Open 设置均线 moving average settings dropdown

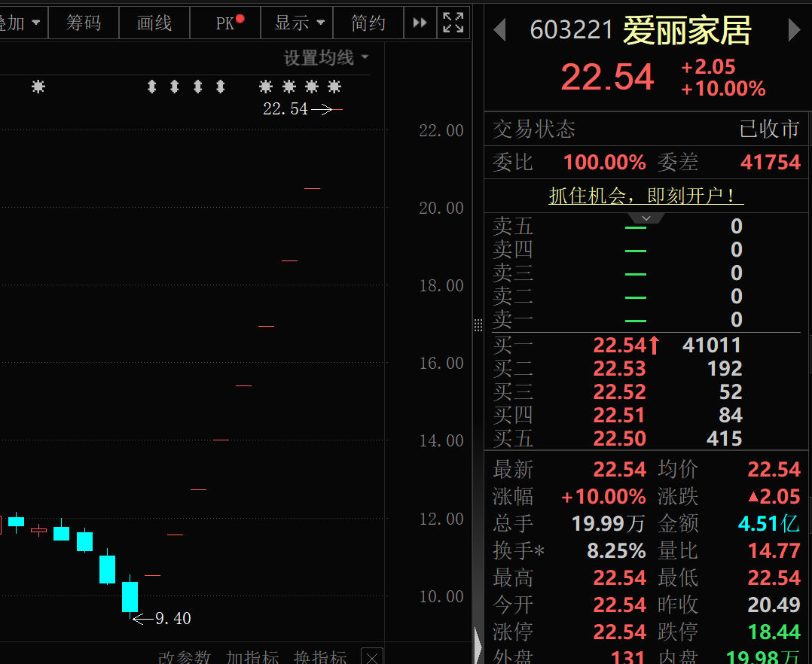click(326, 57)
